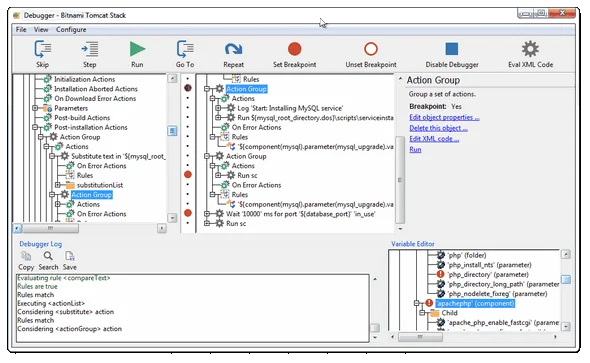
Task: Select 'php_nodelete_fixreg' parameter row
Action: point(497,294)
